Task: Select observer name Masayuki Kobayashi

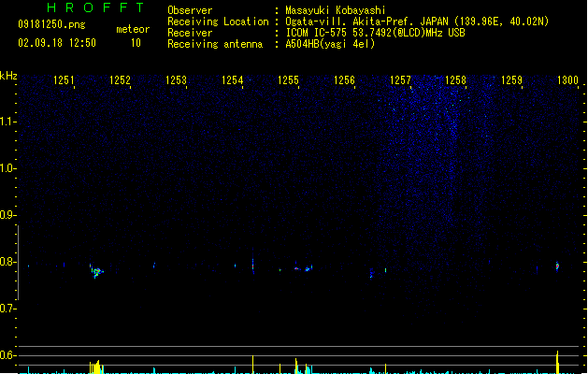Action: point(336,10)
